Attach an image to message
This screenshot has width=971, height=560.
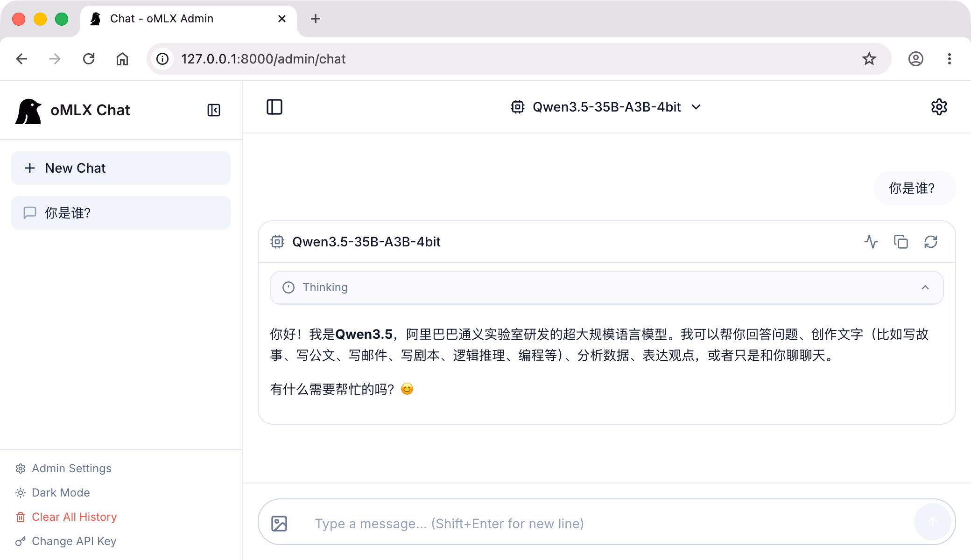[x=279, y=524]
